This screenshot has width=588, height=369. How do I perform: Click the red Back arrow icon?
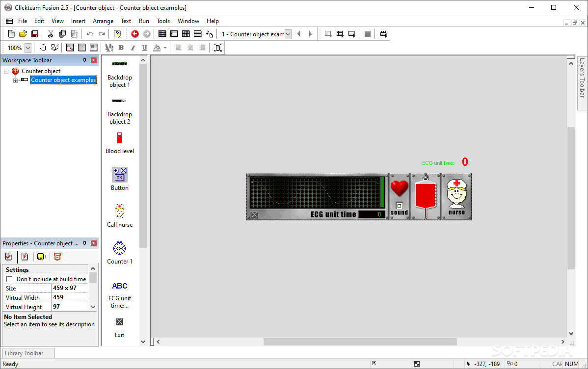(135, 34)
